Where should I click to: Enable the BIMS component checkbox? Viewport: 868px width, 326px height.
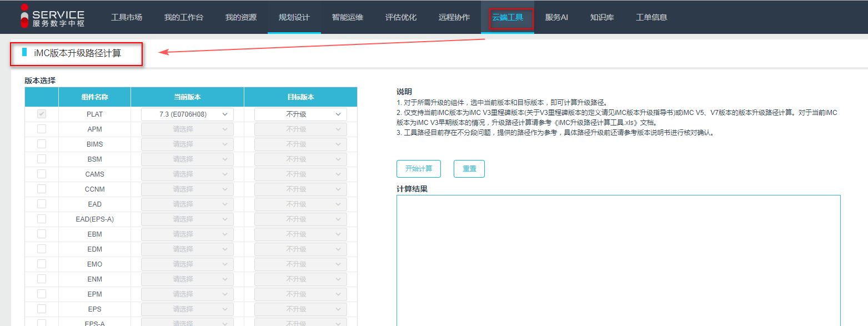point(42,144)
